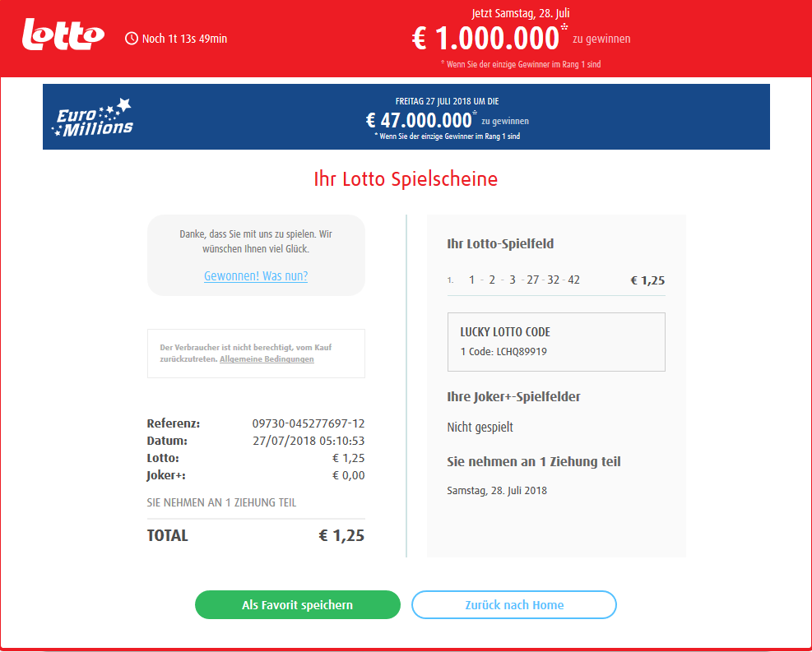Click the 'Ihre Joker+-Spielfelder' section heading

tap(513, 397)
